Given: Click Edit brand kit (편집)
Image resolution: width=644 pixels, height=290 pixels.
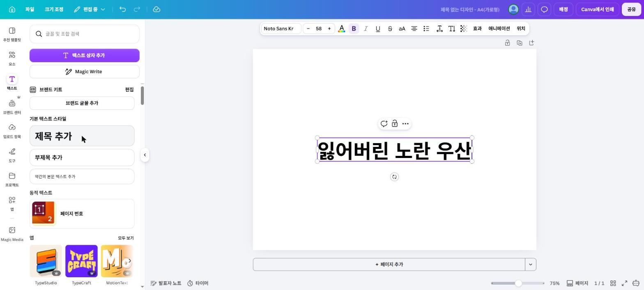Looking at the screenshot, I should 129,90.
